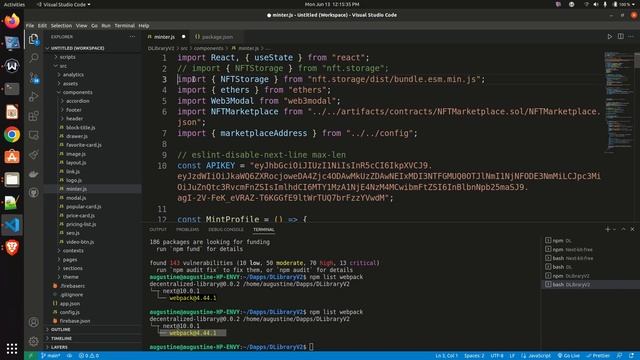Viewport: 640px width, 360px height.
Task: Open the Help menu
Action: [144, 26]
